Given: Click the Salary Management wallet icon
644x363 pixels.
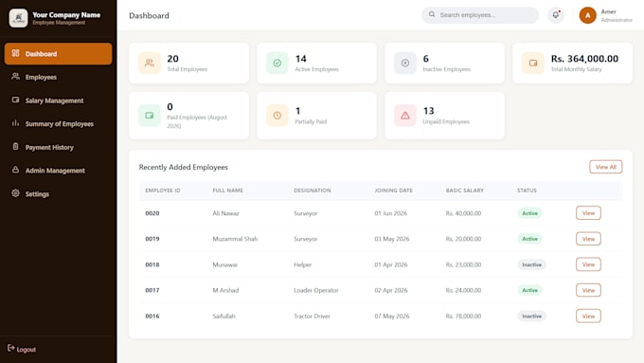Looking at the screenshot, I should click(x=15, y=100).
